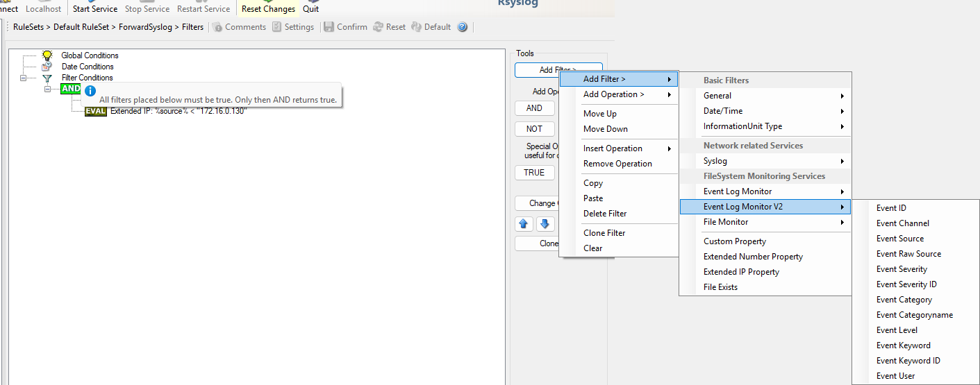Choose the Extended IP Property filter
Image resolution: width=980 pixels, height=385 pixels.
[x=765, y=272]
